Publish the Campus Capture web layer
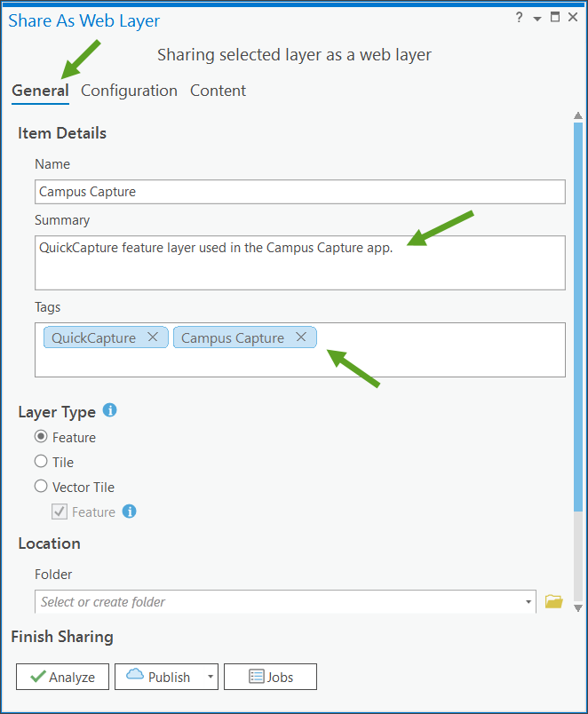 point(160,676)
